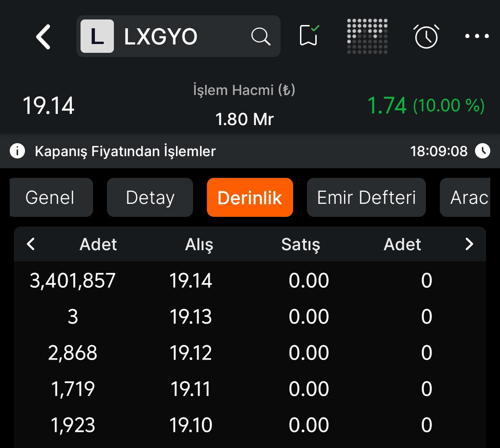Tap the clock icon next to 18:09:08
The height and width of the screenshot is (448, 500).
click(482, 151)
